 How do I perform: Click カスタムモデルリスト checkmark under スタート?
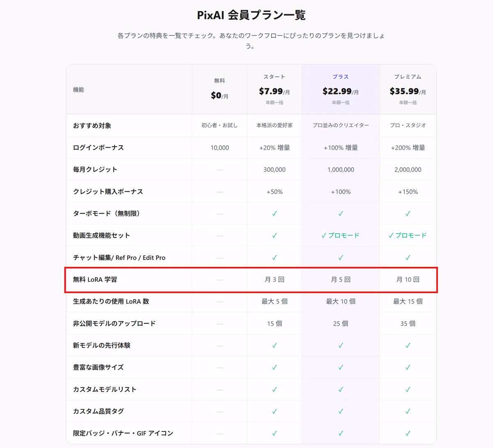(274, 389)
